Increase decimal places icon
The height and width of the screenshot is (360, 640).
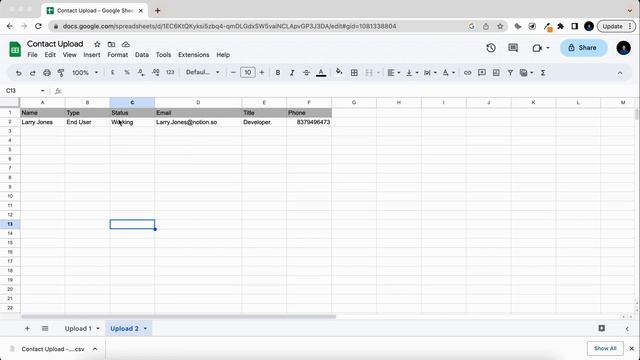[156, 73]
